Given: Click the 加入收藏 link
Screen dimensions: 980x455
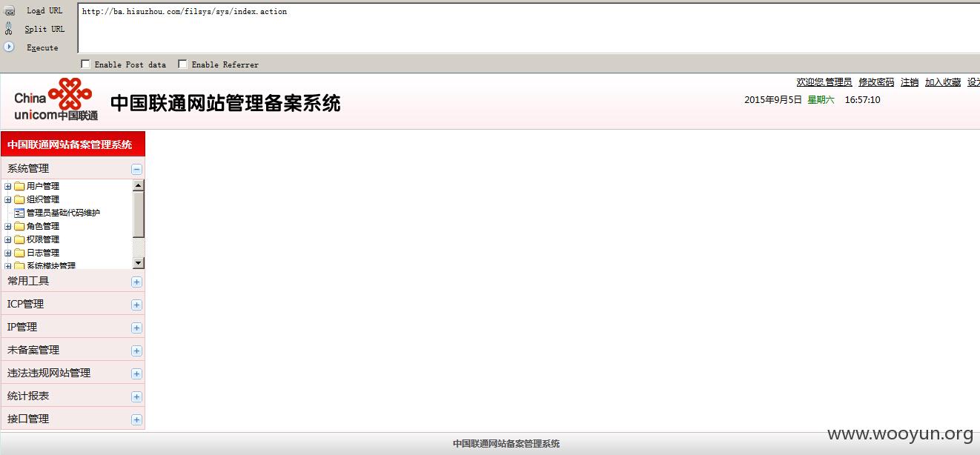Looking at the screenshot, I should click(943, 82).
